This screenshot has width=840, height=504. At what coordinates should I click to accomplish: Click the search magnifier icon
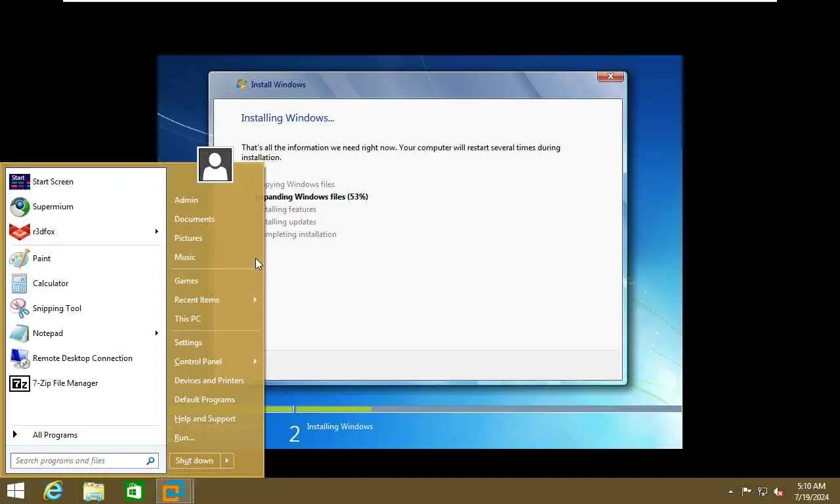(x=150, y=461)
